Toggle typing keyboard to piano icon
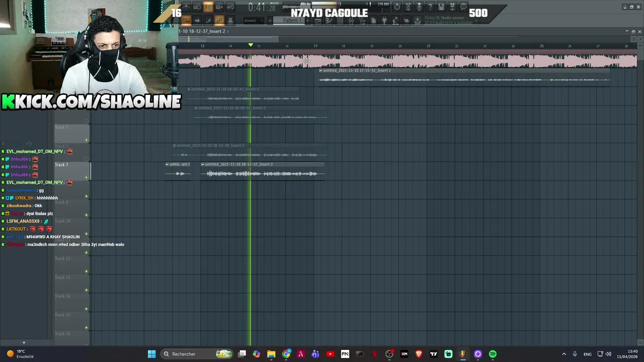644x362 pixels. pyautogui.click(x=186, y=21)
